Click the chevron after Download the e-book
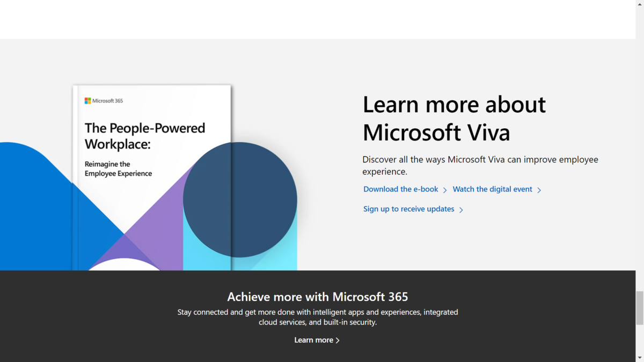 (x=445, y=190)
